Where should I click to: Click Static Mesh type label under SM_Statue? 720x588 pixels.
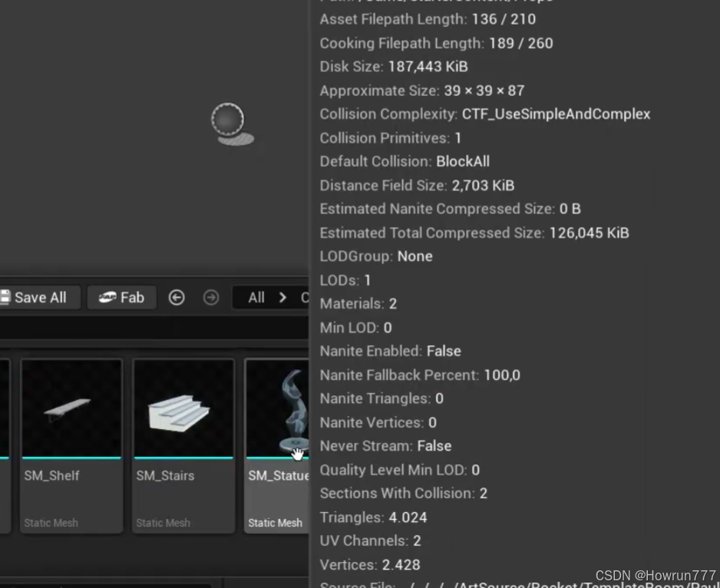coord(275,523)
